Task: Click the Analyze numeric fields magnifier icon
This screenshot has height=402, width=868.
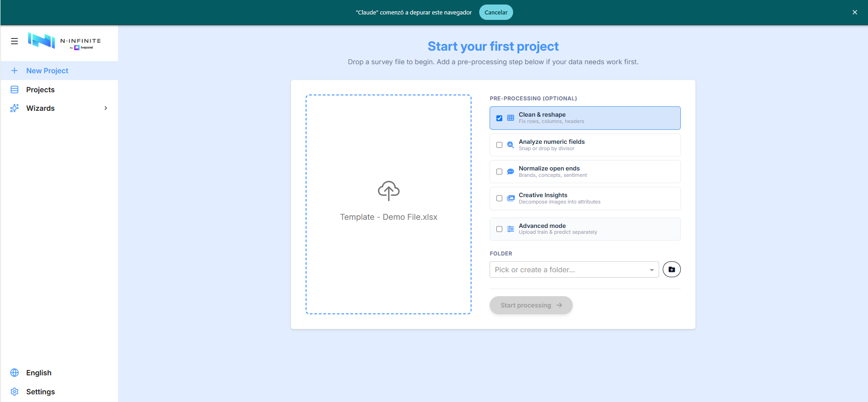Action: coord(510,145)
